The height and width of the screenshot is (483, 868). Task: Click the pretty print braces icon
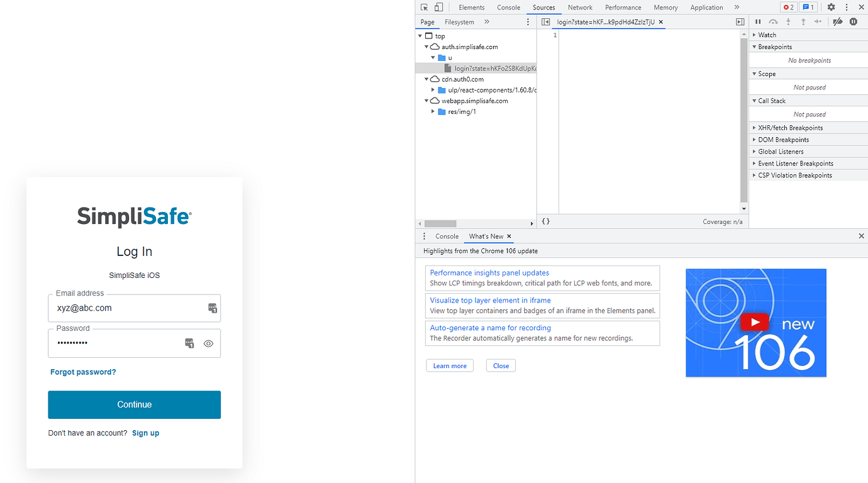coord(546,221)
